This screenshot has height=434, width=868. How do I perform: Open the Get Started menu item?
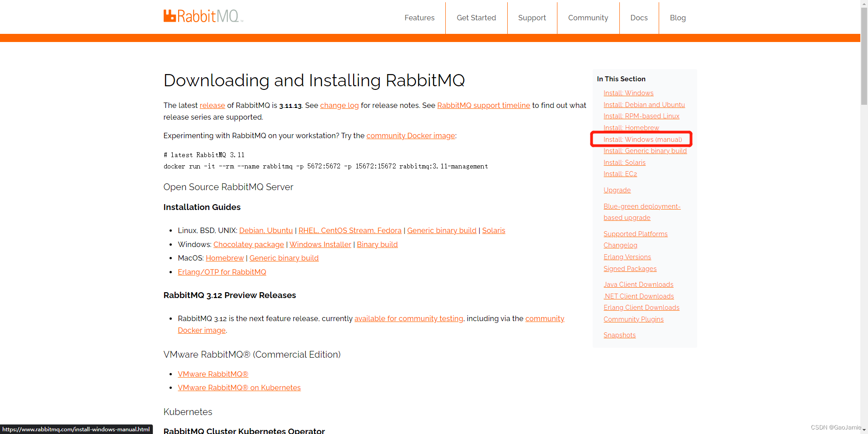[476, 18]
